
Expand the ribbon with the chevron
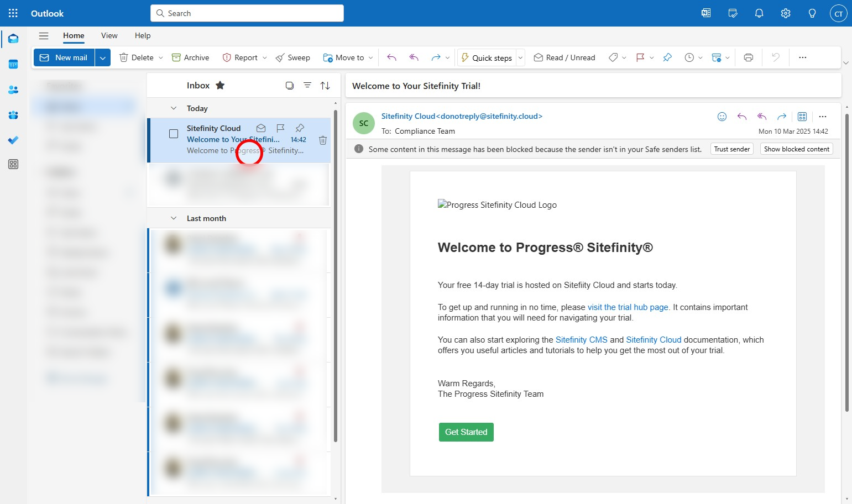845,63
